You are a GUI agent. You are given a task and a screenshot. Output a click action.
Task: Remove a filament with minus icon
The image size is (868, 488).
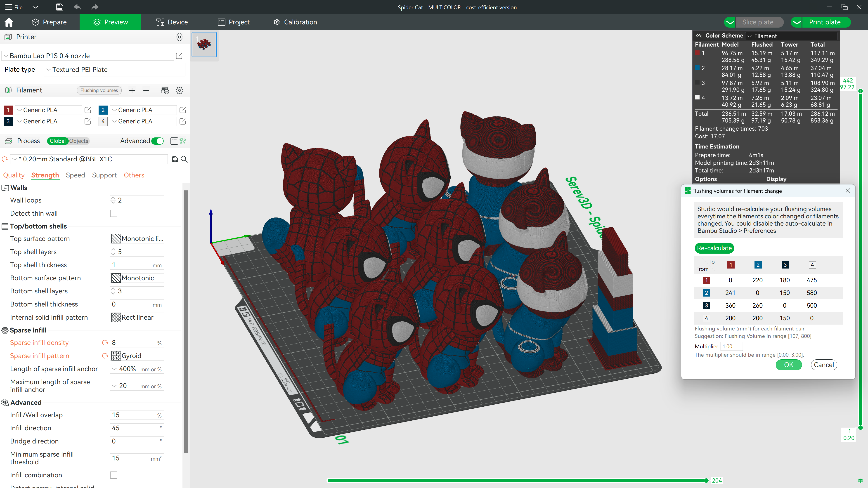(146, 90)
